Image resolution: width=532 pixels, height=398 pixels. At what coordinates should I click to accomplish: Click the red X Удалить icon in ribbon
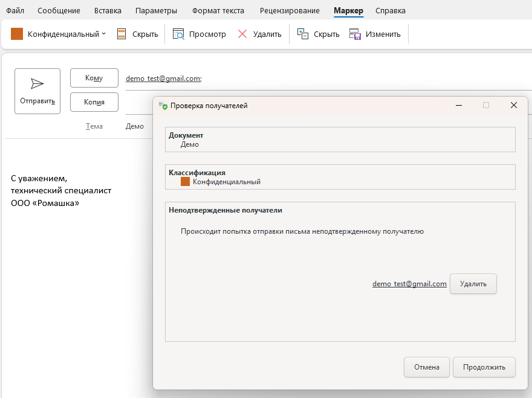tap(242, 34)
